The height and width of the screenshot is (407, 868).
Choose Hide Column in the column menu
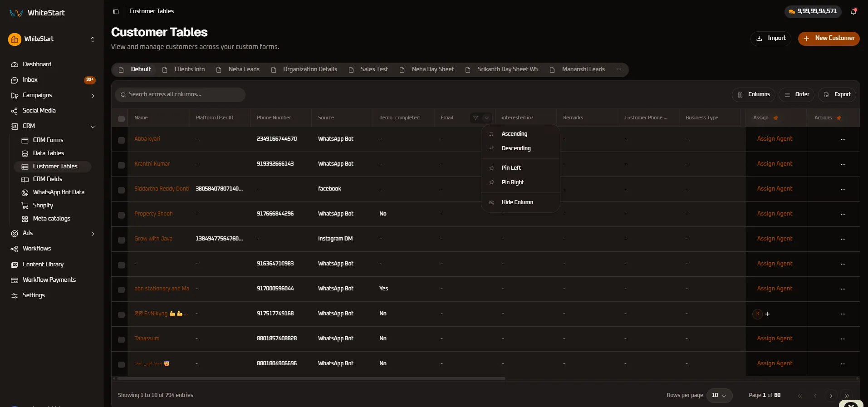coord(520,202)
